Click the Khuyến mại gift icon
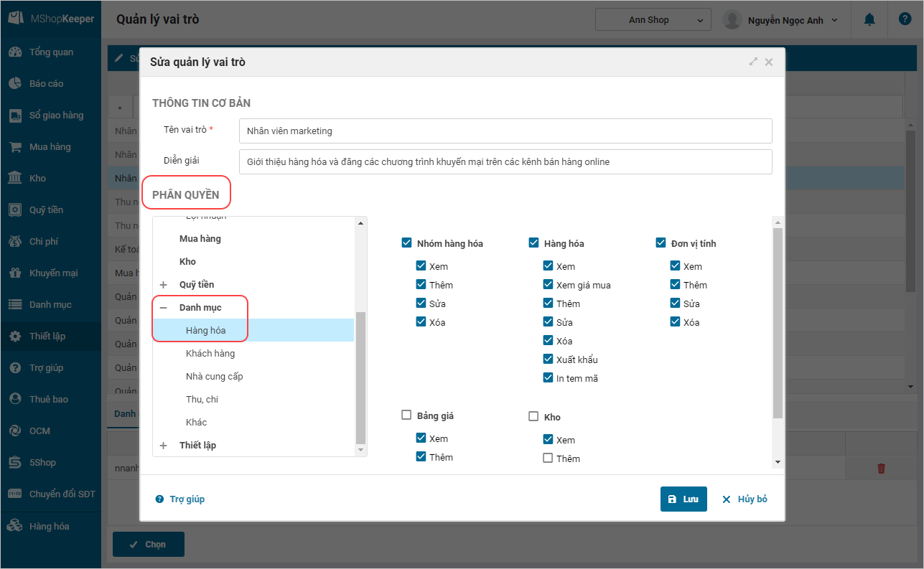 (15, 273)
